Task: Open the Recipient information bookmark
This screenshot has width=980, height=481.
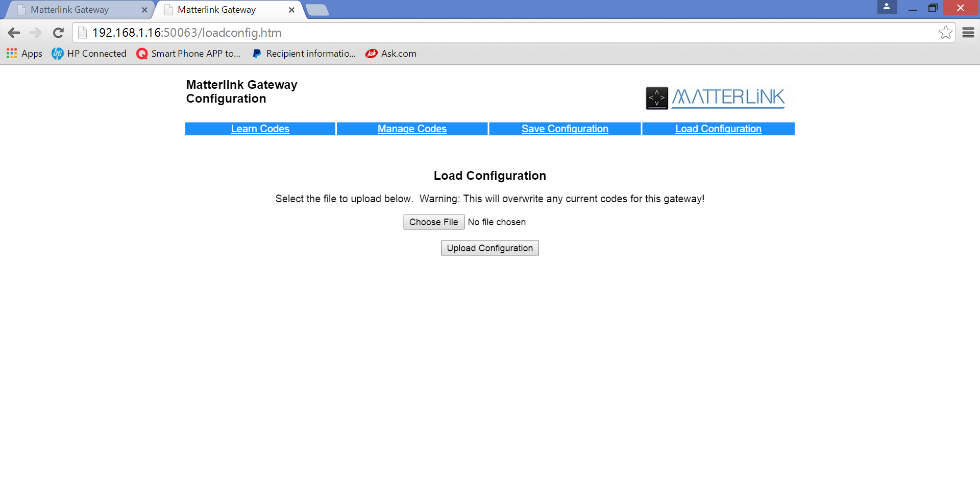Action: point(304,53)
